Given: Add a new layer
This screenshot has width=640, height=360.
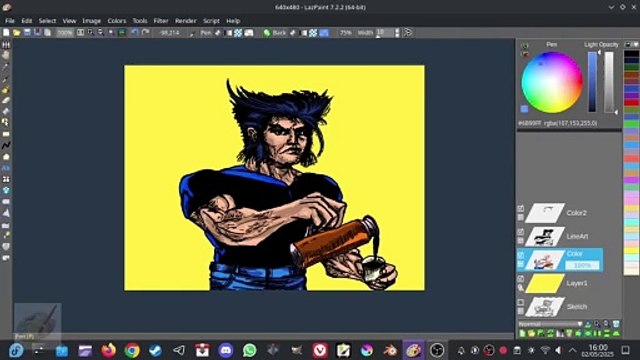Looking at the screenshot, I should pos(522,333).
